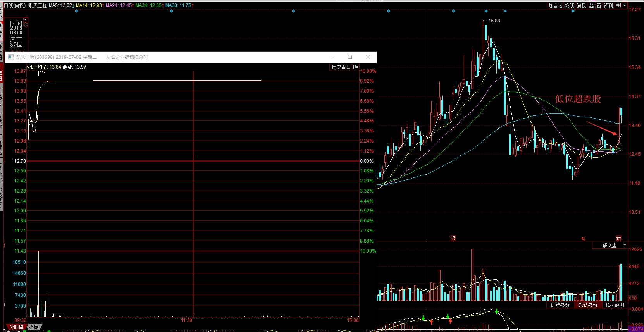
Task: Click 加自选 to add stock to watchlist
Action: 555,5
